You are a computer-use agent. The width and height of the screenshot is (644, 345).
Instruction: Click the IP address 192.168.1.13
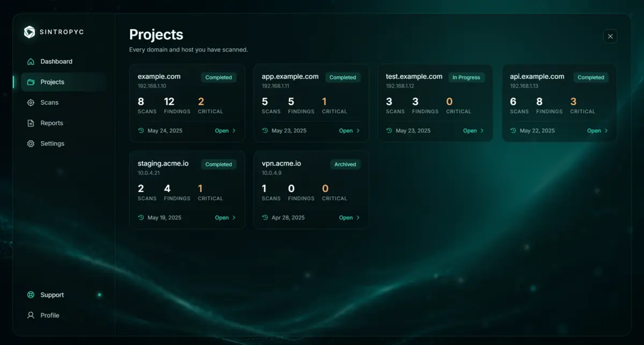pyautogui.click(x=524, y=86)
